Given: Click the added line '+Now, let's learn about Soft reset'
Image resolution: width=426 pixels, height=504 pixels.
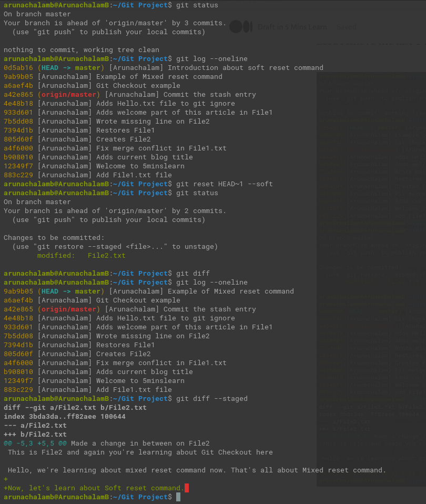Looking at the screenshot, I should pyautogui.click(x=94, y=488).
